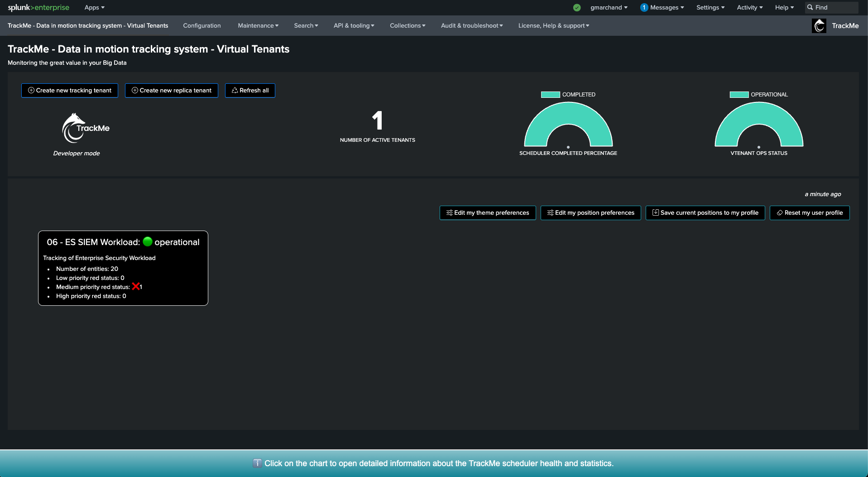The image size is (868, 477).
Task: Open the Messages dropdown
Action: (667, 7)
